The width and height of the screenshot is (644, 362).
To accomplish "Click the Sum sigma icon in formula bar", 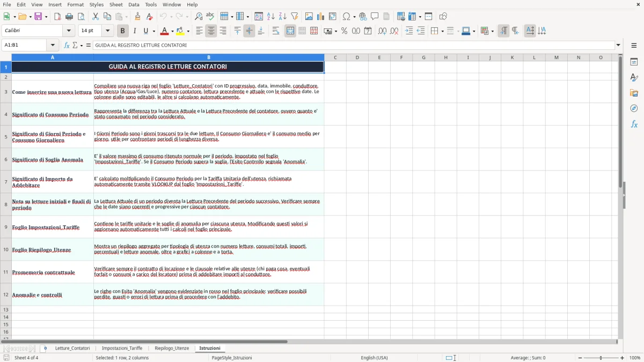I will click(x=75, y=45).
